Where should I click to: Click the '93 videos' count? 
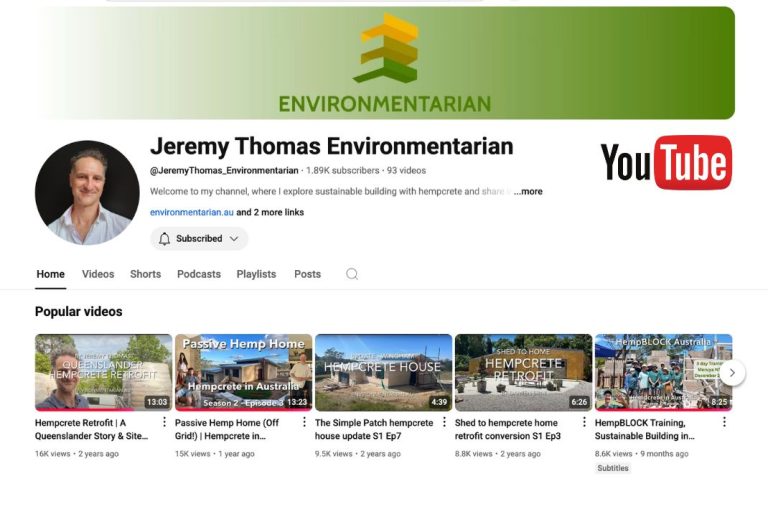(x=407, y=170)
